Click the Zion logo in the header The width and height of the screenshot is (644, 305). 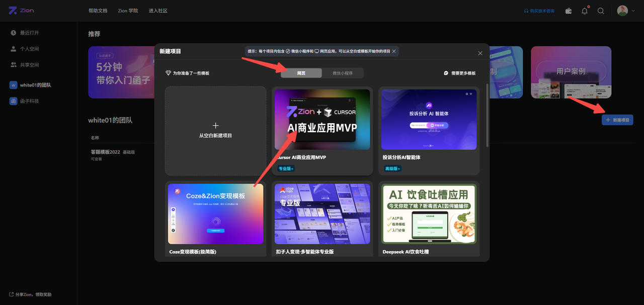pyautogui.click(x=21, y=11)
